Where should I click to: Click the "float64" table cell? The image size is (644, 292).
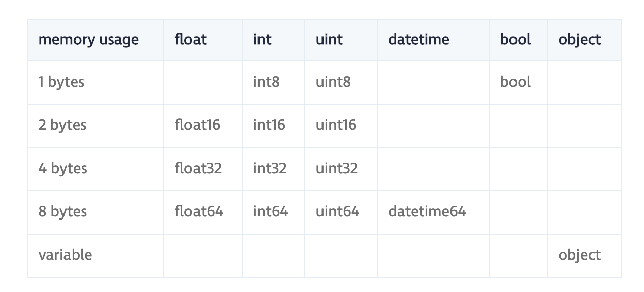[x=199, y=212]
